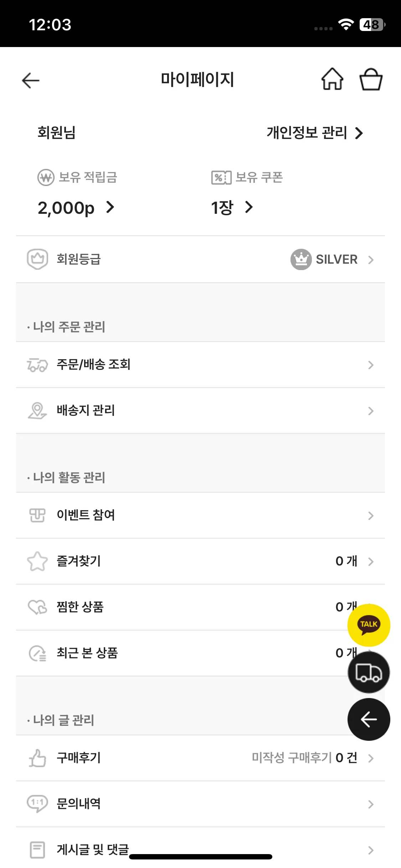Tap the 즐겨찾기 star icon
The image size is (401, 868).
[37, 561]
